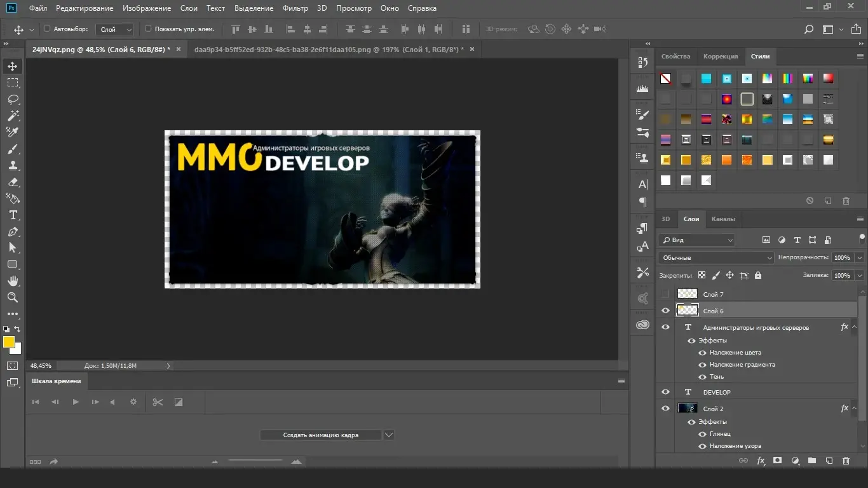The height and width of the screenshot is (488, 868).
Task: Select the Rectangular Marquee tool
Action: click(x=13, y=83)
